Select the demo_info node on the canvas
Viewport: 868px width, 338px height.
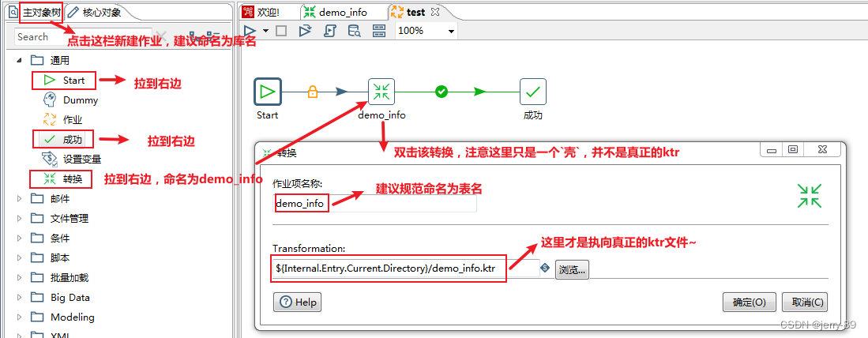tap(381, 92)
